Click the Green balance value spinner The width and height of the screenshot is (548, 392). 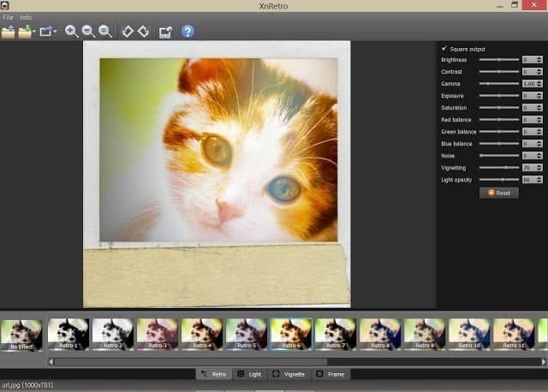[533, 131]
